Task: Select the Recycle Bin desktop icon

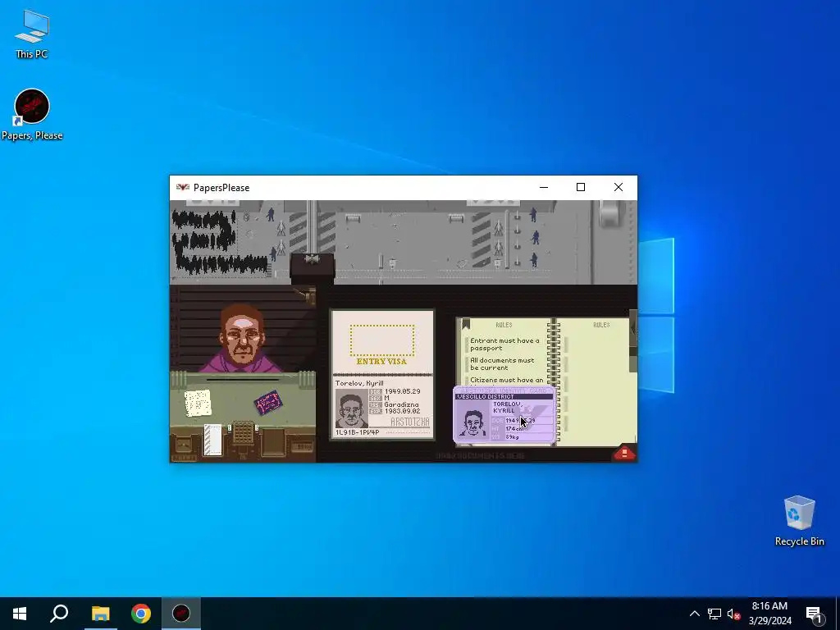Action: pos(799,521)
